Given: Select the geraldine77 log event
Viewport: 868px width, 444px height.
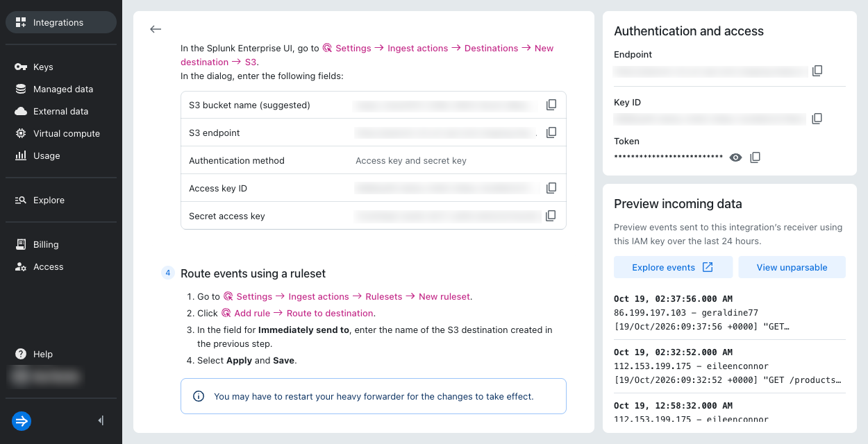Looking at the screenshot, I should tap(730, 313).
